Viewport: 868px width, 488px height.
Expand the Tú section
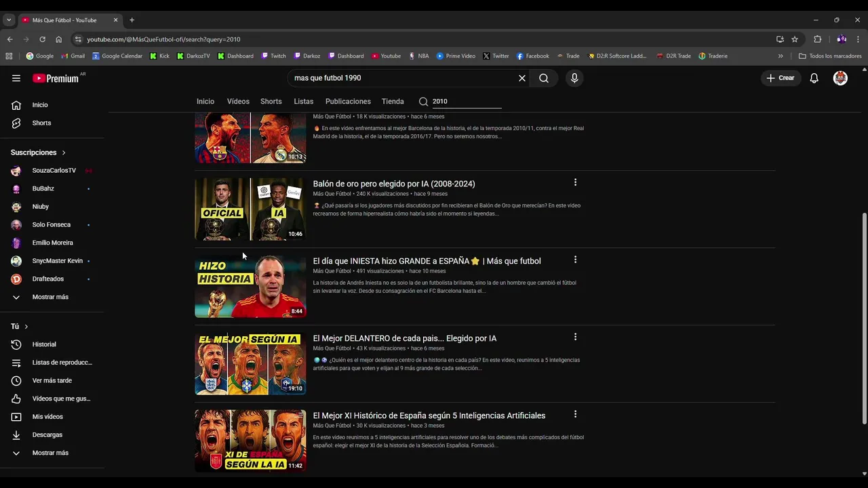[20, 327]
